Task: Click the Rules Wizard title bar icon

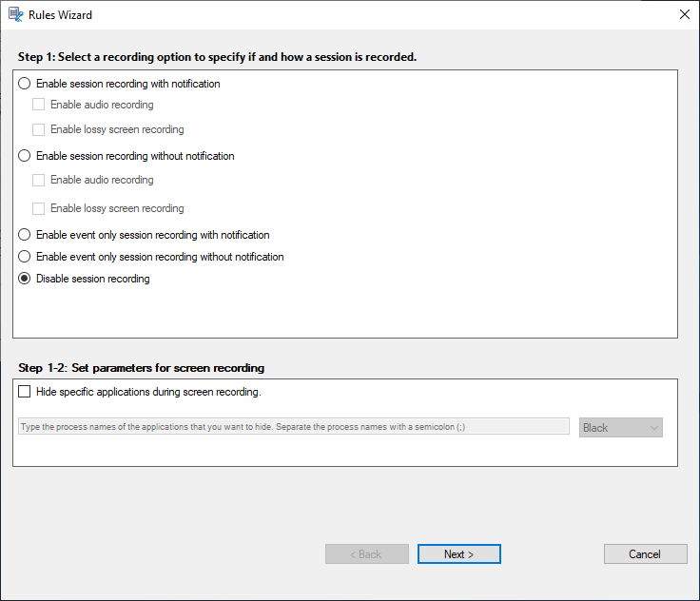Action: point(16,14)
